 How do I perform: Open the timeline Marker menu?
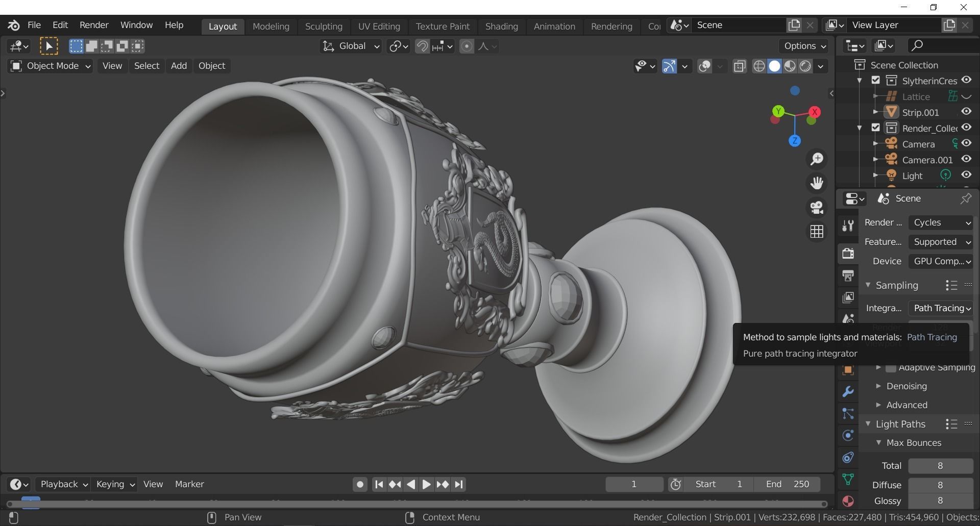coord(189,484)
